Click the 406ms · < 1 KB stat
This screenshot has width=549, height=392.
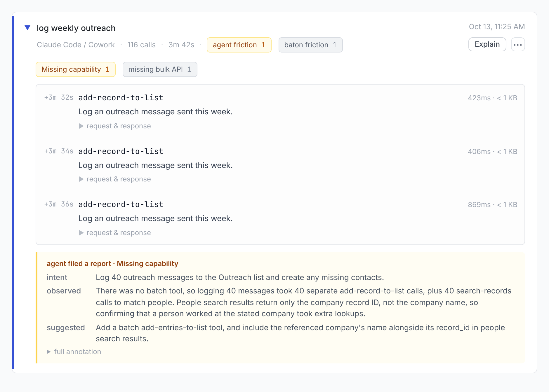(x=492, y=152)
